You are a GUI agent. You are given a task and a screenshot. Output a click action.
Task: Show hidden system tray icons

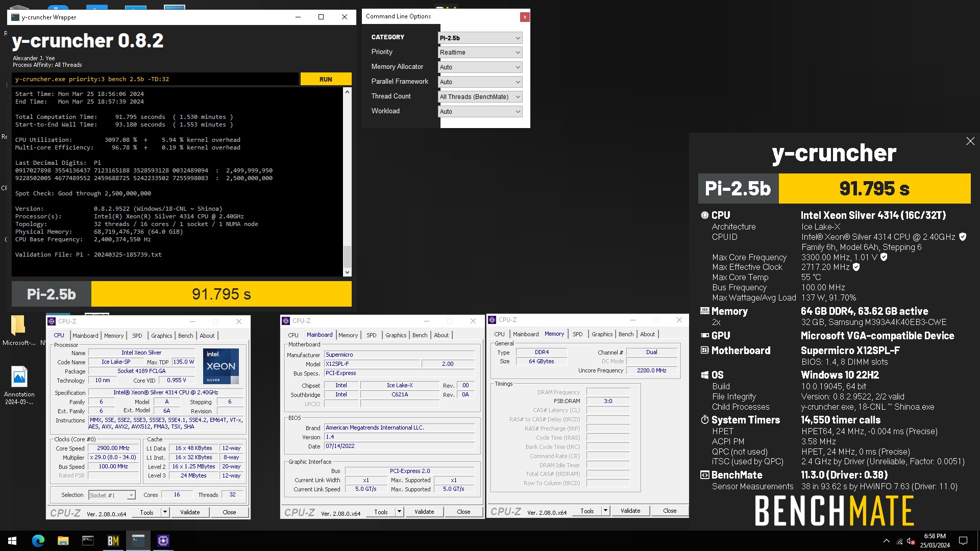[887, 541]
